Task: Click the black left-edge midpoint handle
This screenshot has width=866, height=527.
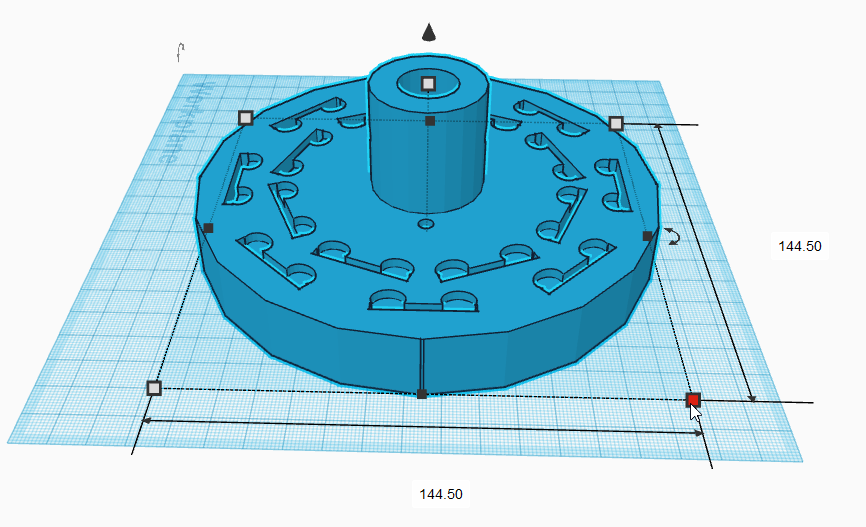Action: click(208, 228)
